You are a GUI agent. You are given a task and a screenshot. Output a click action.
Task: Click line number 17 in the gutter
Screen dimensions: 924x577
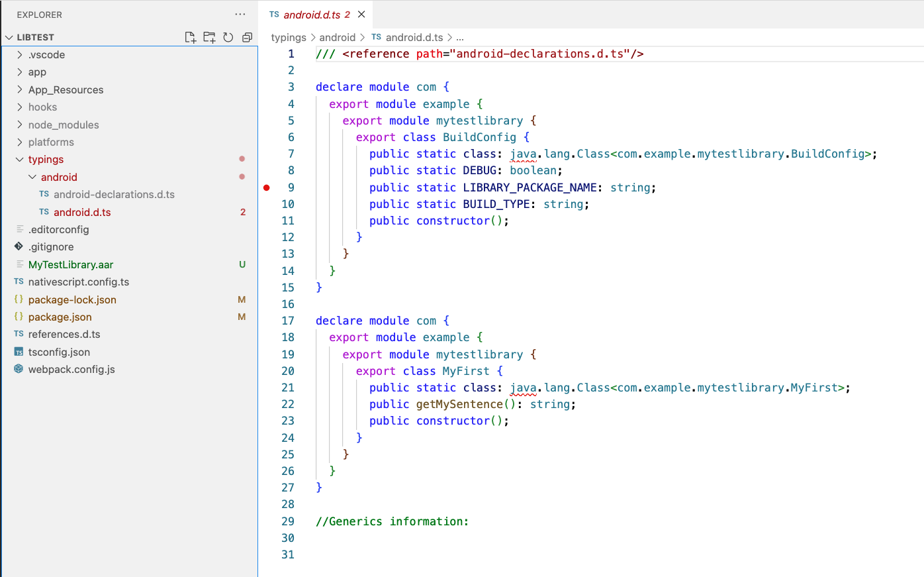[x=288, y=321]
